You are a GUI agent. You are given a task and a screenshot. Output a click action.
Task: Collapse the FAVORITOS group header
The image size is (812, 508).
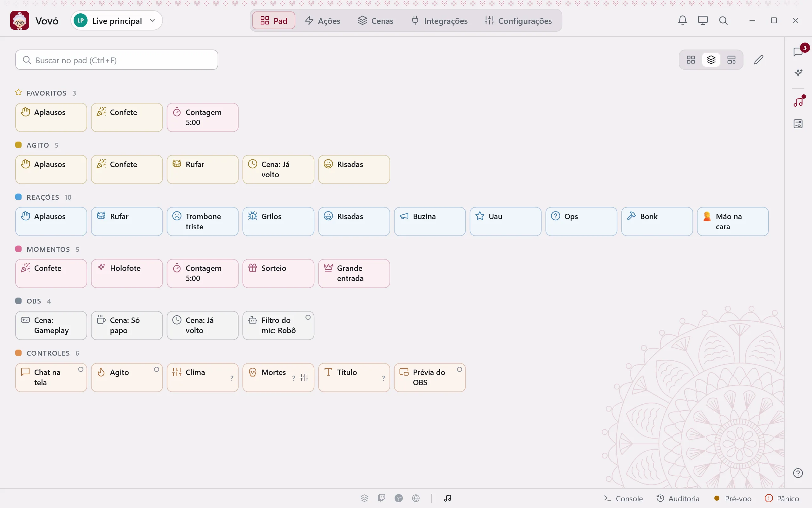(x=46, y=93)
